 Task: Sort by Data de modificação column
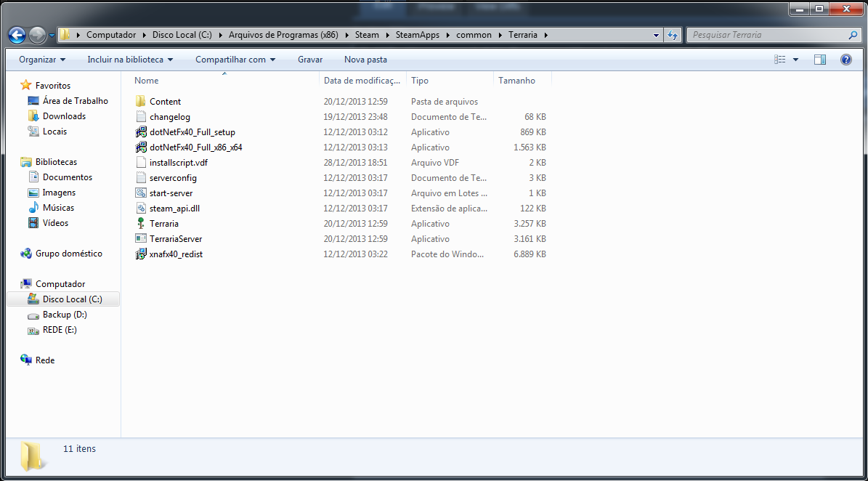(x=362, y=80)
